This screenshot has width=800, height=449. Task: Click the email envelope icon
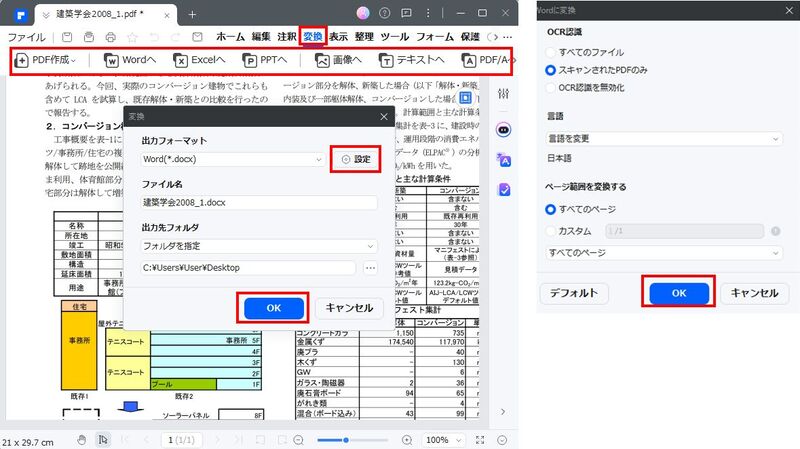click(197, 37)
